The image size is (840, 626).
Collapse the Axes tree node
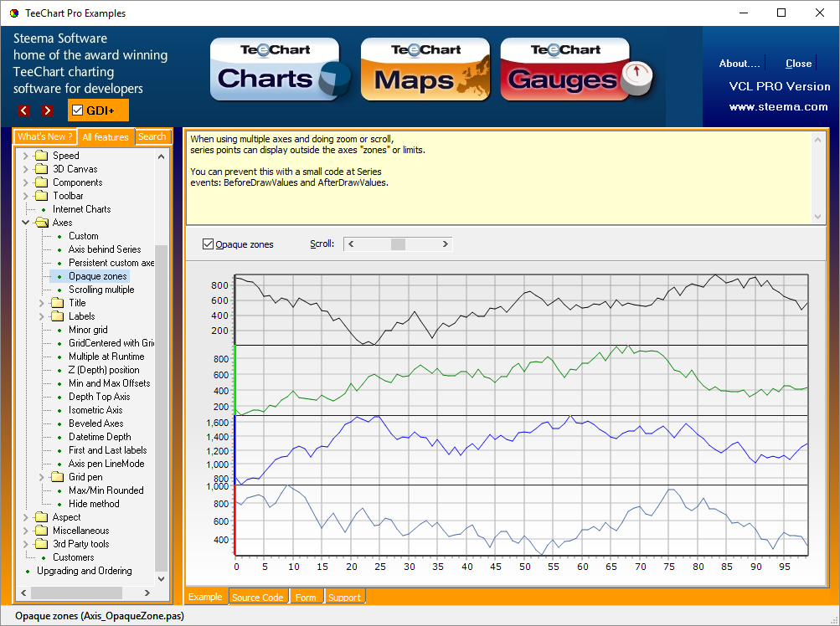(25, 223)
